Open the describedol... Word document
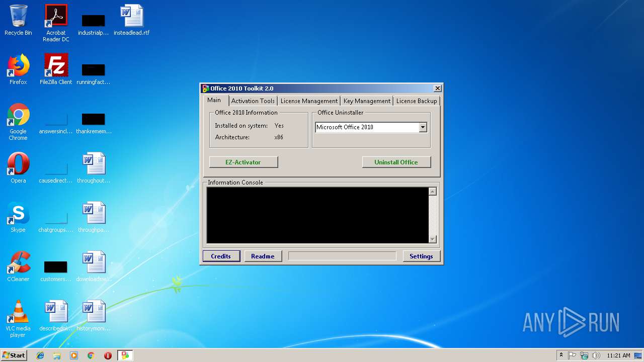Screen dimensions: 644x362 [56, 316]
